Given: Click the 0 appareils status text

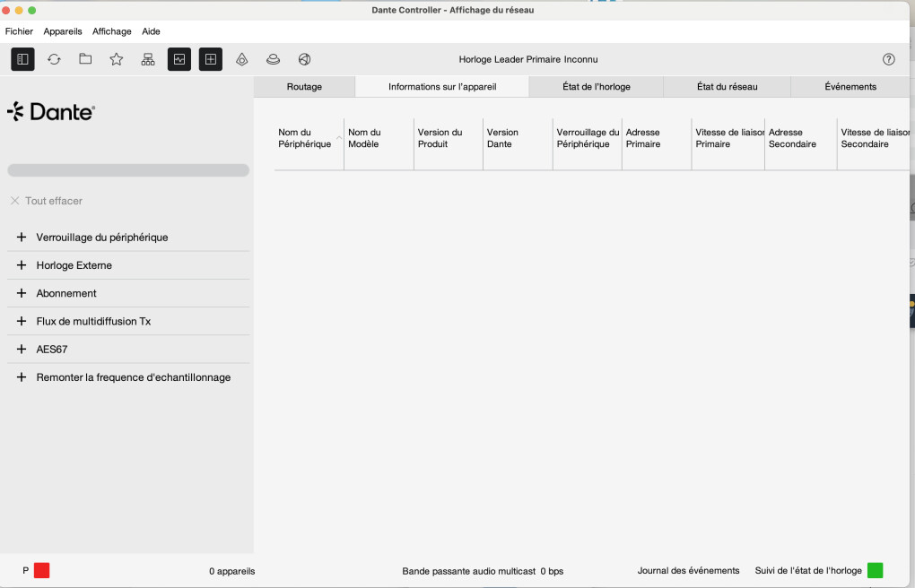Looking at the screenshot, I should coord(232,571).
